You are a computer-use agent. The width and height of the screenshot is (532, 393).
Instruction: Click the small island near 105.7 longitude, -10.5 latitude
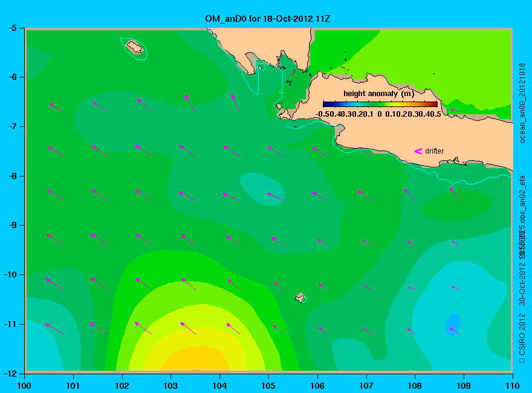[300, 297]
